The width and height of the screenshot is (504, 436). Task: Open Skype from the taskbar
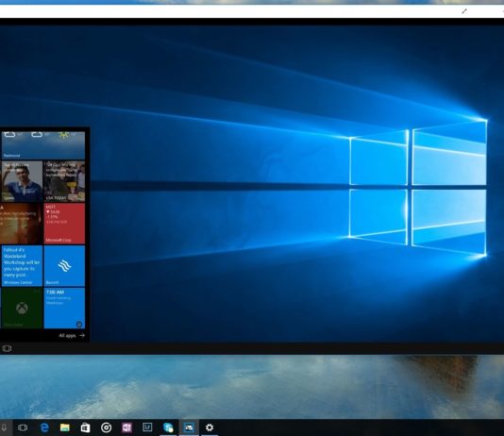coord(168,428)
